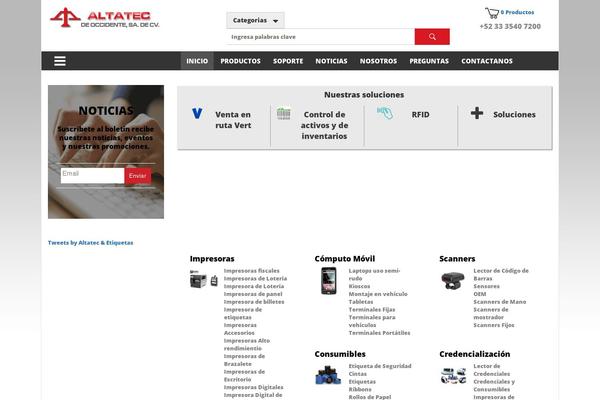Open the NOSOTROS menu item
This screenshot has width=600, height=400.
378,61
